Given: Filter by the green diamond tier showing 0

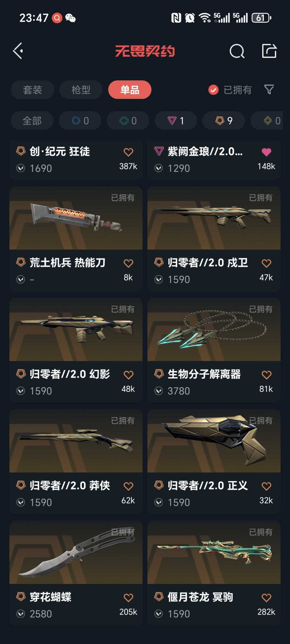Looking at the screenshot, I should (x=128, y=121).
